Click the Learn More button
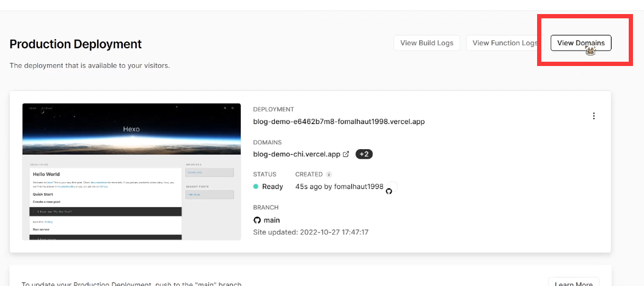This screenshot has height=286, width=644. (x=573, y=283)
